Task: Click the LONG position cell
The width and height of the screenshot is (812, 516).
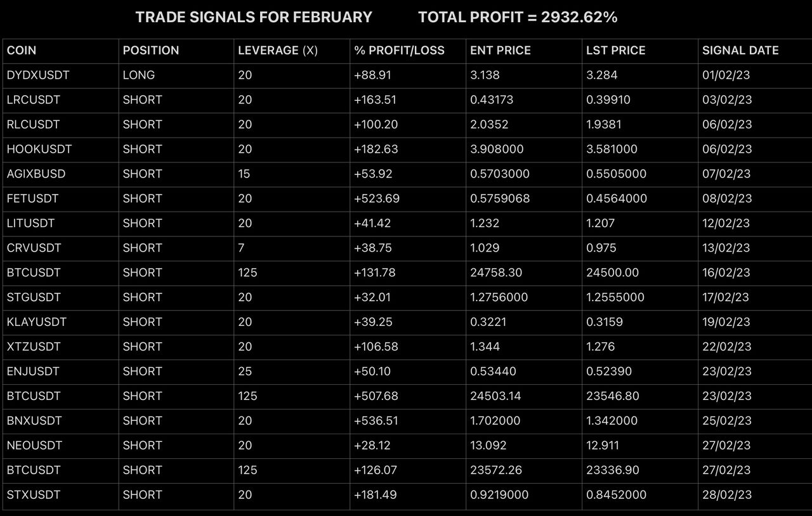Action: pos(139,75)
